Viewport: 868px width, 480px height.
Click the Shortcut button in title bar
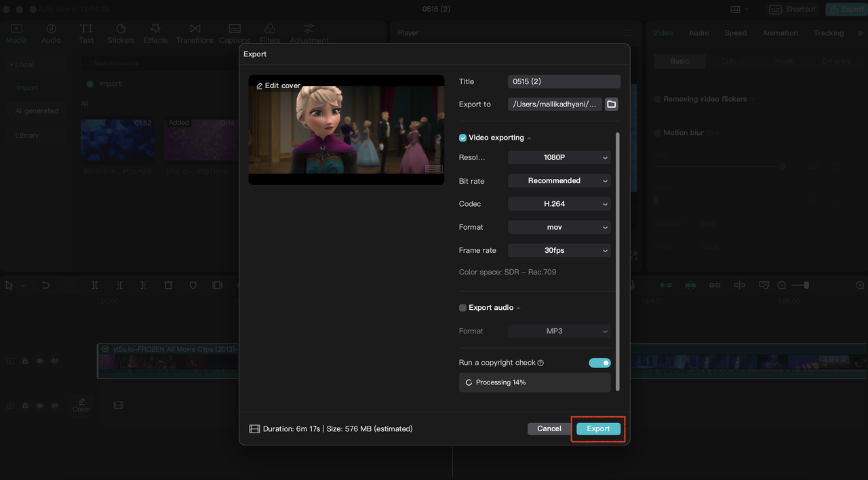point(793,9)
